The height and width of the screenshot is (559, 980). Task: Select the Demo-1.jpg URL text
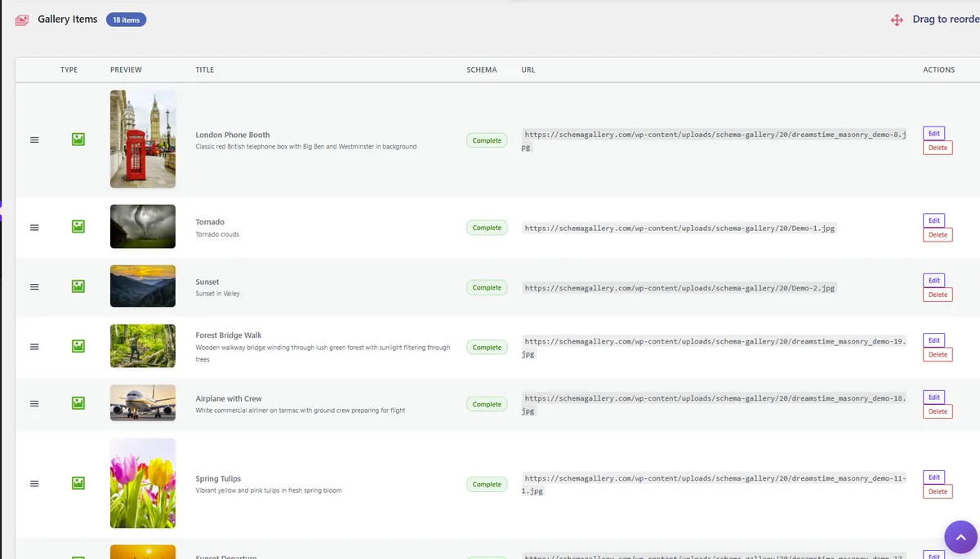click(679, 228)
